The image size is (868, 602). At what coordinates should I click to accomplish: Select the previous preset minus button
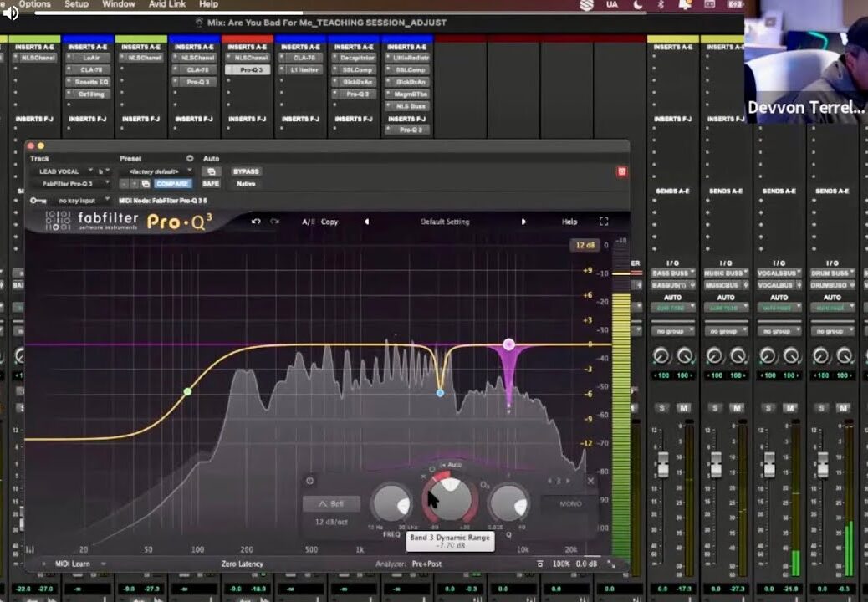tap(125, 184)
